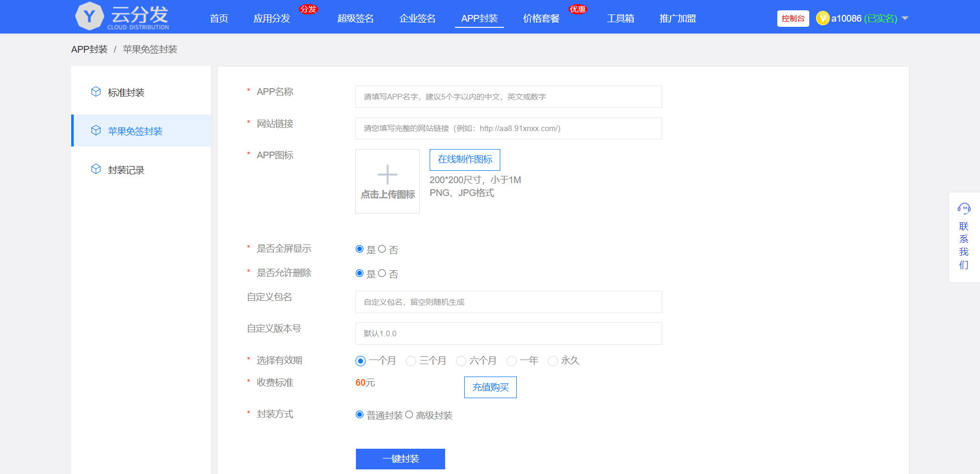Select the 高级封装 packaging method
The image size is (980, 474).
(409, 415)
